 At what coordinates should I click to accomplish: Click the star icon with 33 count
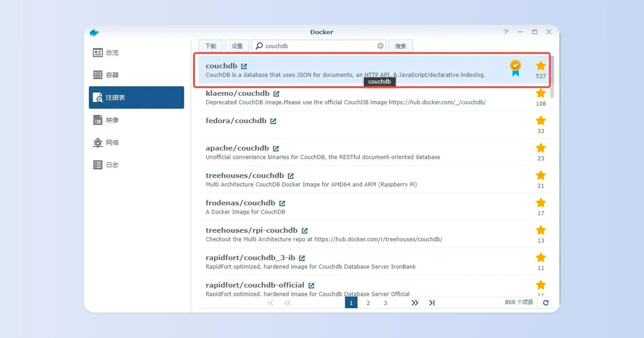(541, 121)
